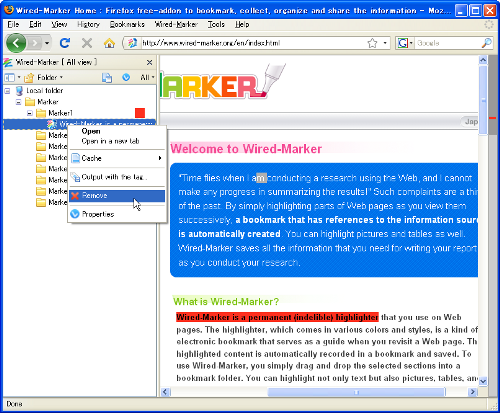Click the magnifying glass search icon

click(x=486, y=43)
